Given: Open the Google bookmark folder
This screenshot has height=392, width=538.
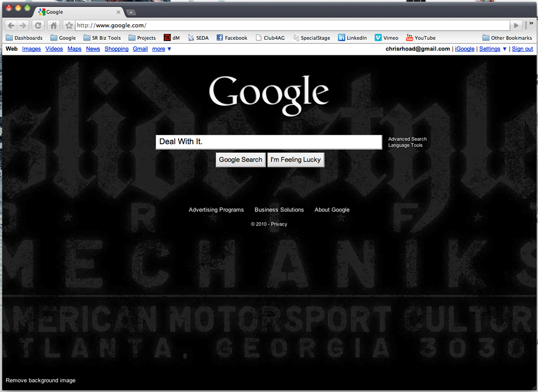Looking at the screenshot, I should [x=63, y=38].
